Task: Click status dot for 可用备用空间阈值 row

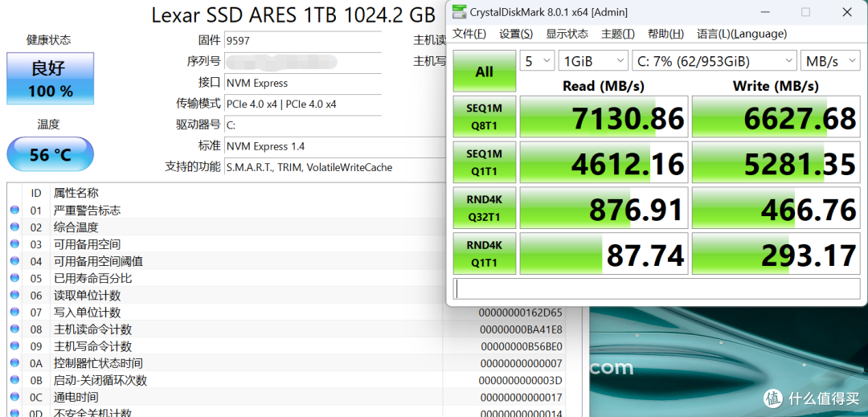Action: (14, 261)
